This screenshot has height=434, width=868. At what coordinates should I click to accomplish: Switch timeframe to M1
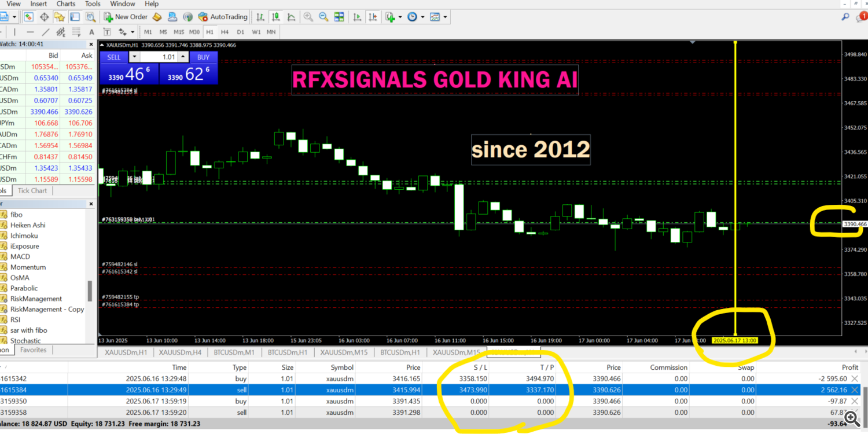pyautogui.click(x=148, y=32)
